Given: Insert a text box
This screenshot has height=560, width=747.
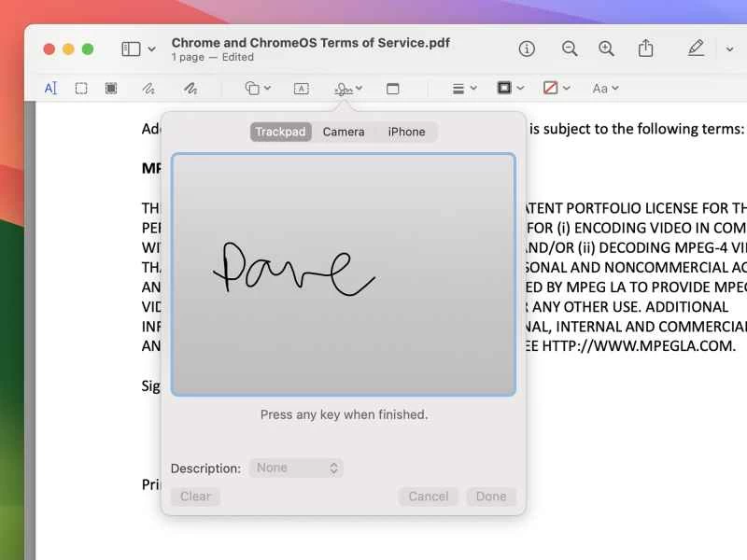Looking at the screenshot, I should [x=301, y=88].
